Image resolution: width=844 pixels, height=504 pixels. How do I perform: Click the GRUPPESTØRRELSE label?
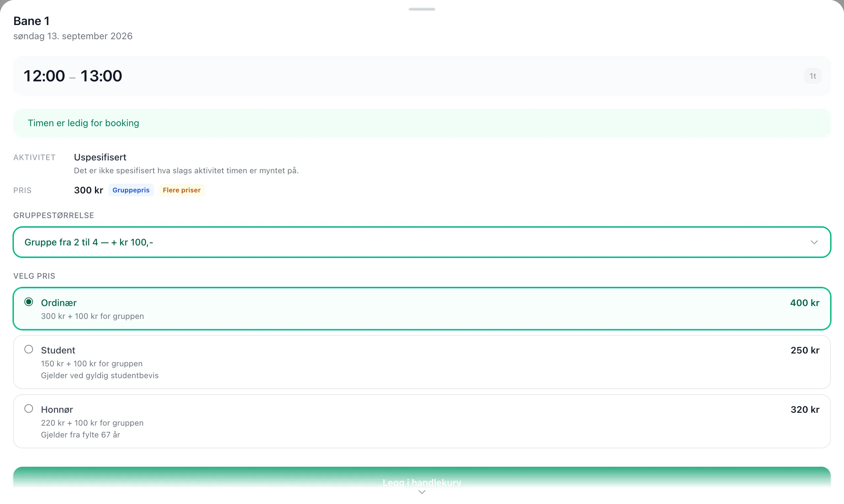(54, 215)
